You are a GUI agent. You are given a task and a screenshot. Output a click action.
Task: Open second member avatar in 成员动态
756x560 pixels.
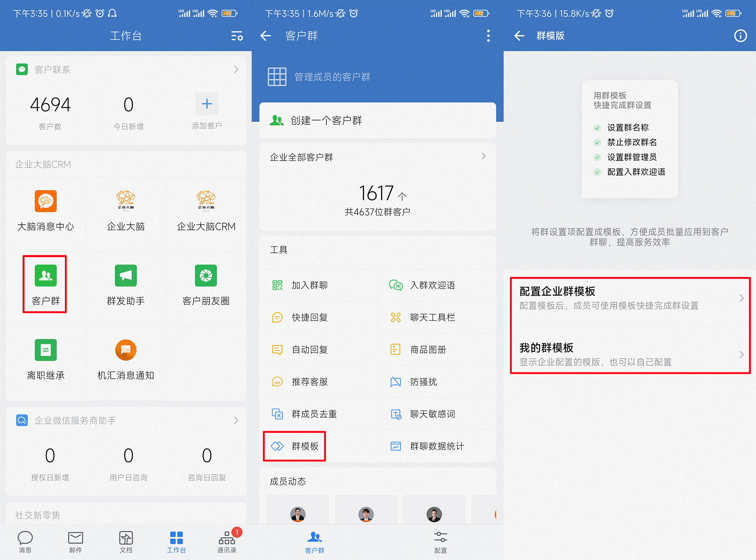[366, 514]
